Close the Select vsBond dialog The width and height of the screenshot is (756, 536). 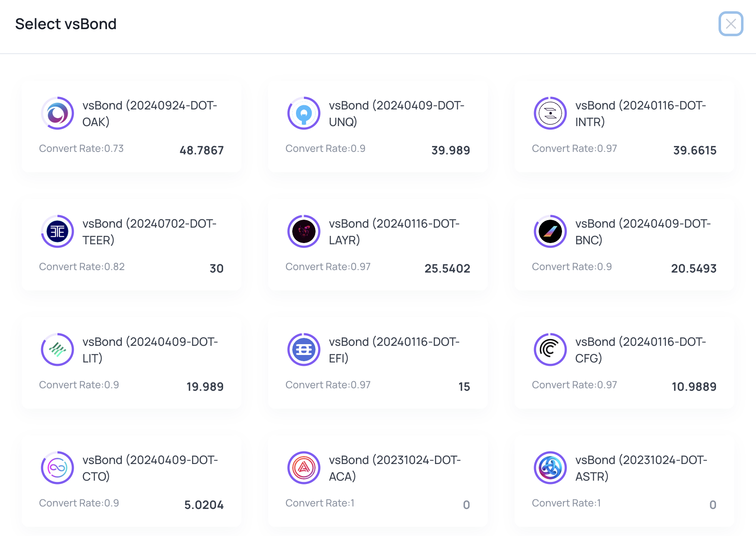[731, 24]
